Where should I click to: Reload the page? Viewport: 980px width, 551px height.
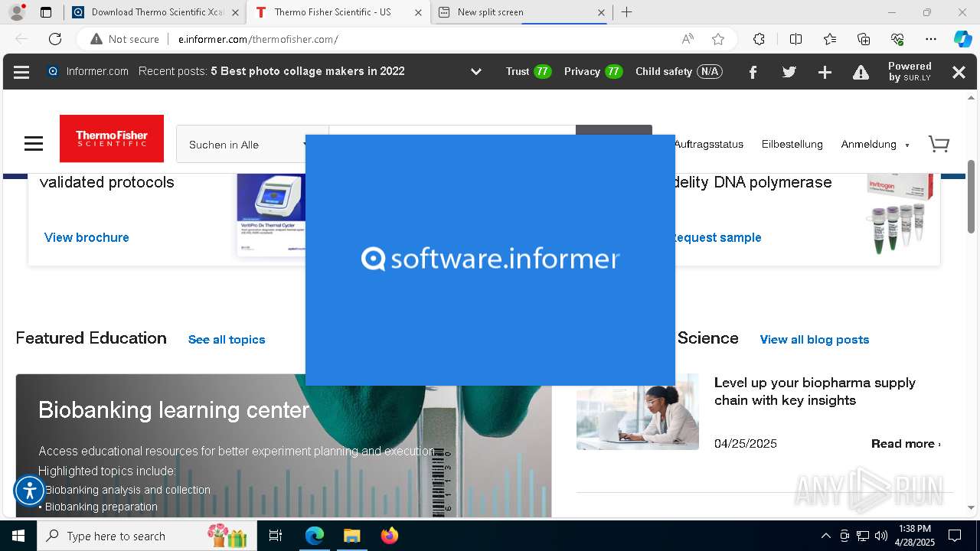[55, 39]
